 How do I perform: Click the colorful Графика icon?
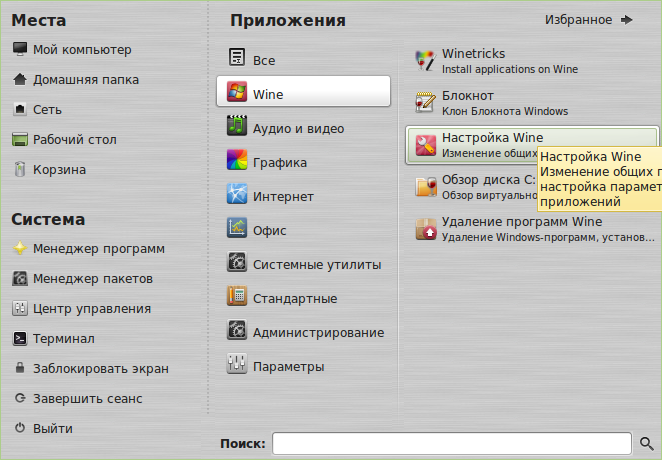237,160
